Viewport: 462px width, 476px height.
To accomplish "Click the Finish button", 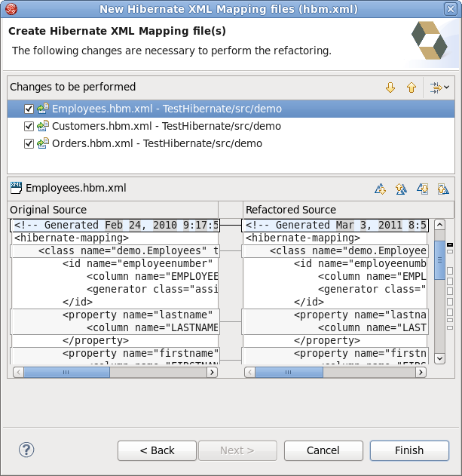I will (x=409, y=450).
